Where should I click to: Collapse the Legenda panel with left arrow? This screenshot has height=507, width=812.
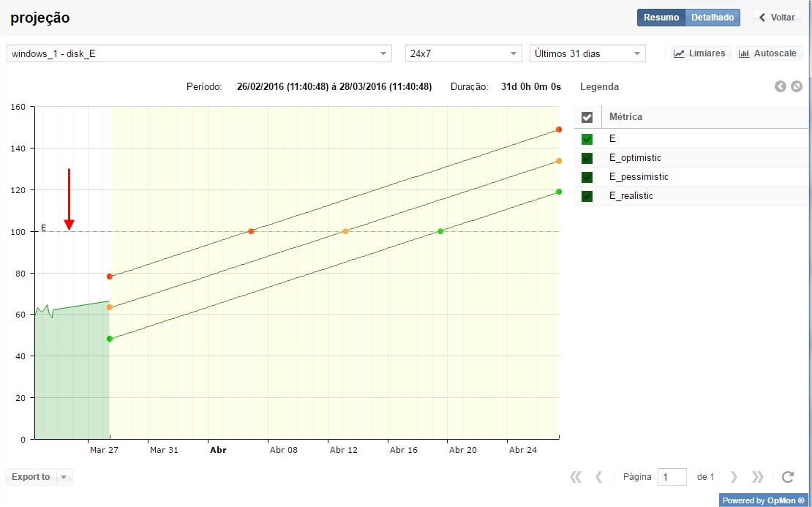781,87
